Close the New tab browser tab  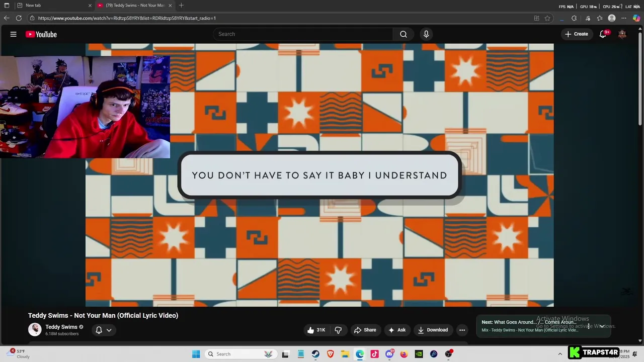(x=90, y=5)
